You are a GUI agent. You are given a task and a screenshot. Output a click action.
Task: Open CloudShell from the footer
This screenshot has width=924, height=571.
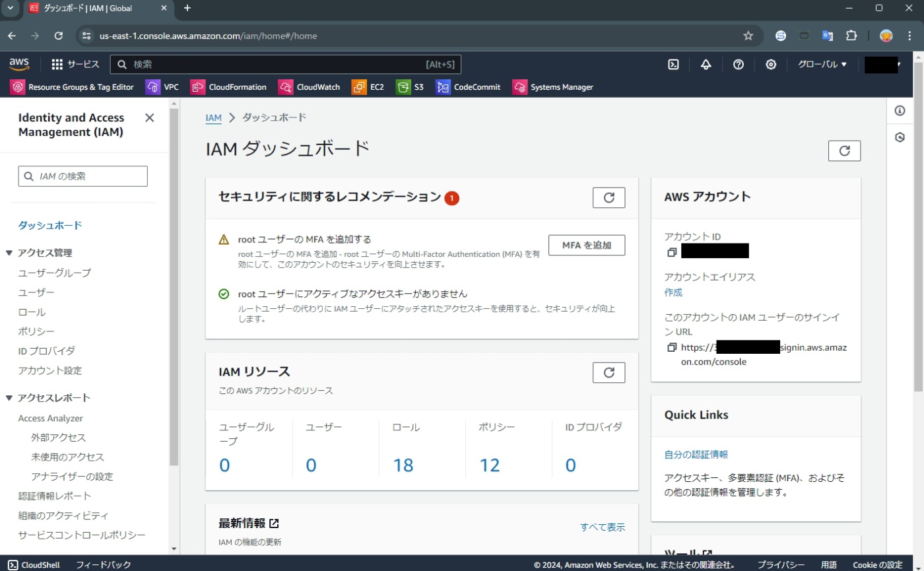[34, 564]
